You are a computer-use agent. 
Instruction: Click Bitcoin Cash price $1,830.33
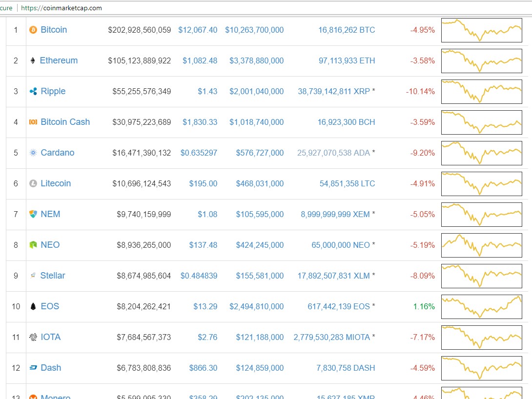click(200, 122)
